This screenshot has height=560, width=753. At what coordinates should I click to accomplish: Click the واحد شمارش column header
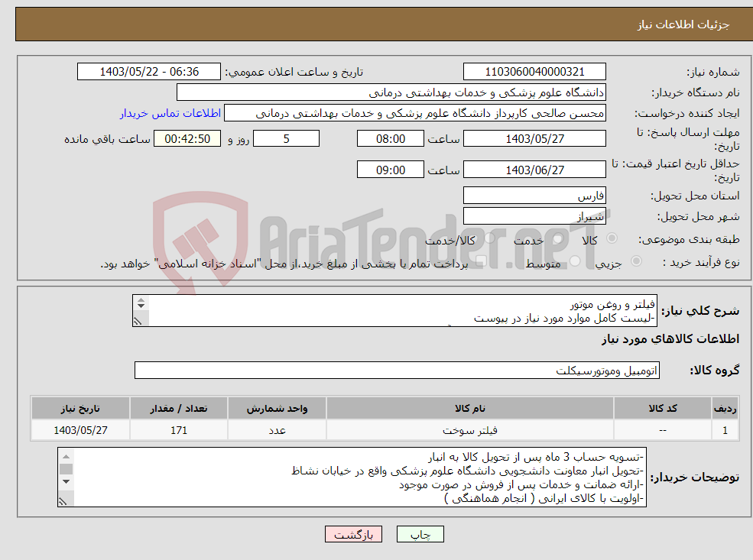point(277,409)
